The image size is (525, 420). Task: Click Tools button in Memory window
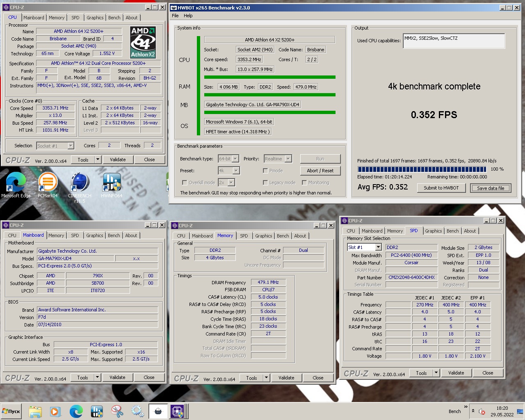click(252, 378)
